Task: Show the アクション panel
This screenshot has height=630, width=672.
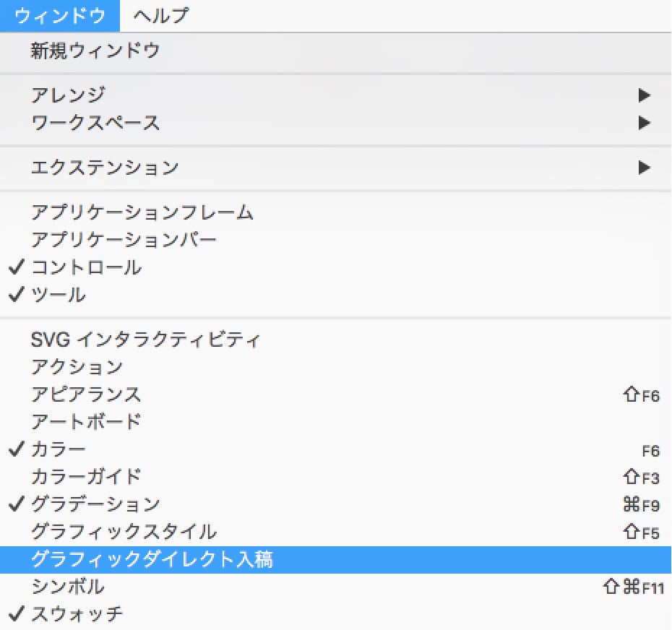Action: click(77, 367)
